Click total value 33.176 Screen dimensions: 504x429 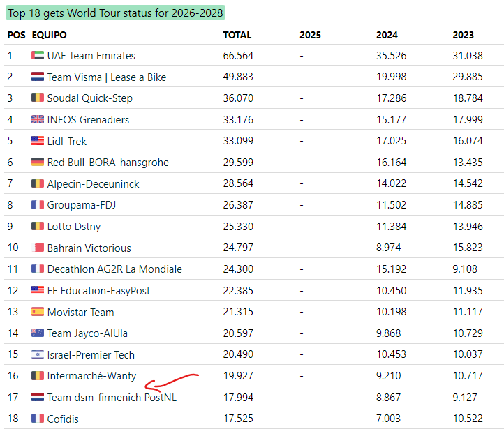click(238, 120)
